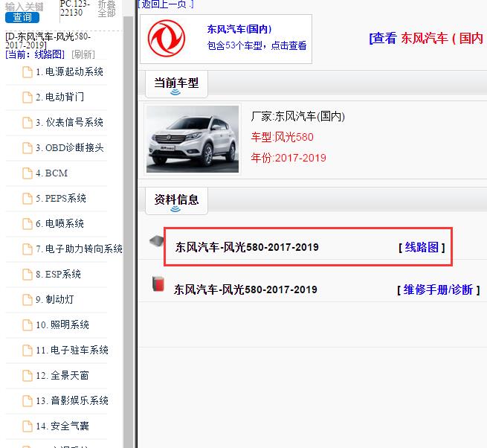Select tree item 14. 安全气囊
This screenshot has height=448, width=487.
point(62,426)
